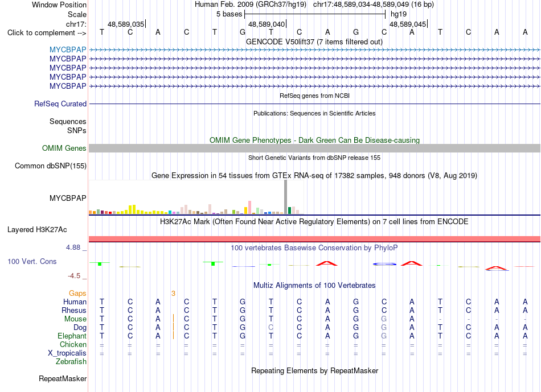The width and height of the screenshot is (541, 392).
Task: Click the PhyloP upper bound value 4.88
Action: coord(73,247)
